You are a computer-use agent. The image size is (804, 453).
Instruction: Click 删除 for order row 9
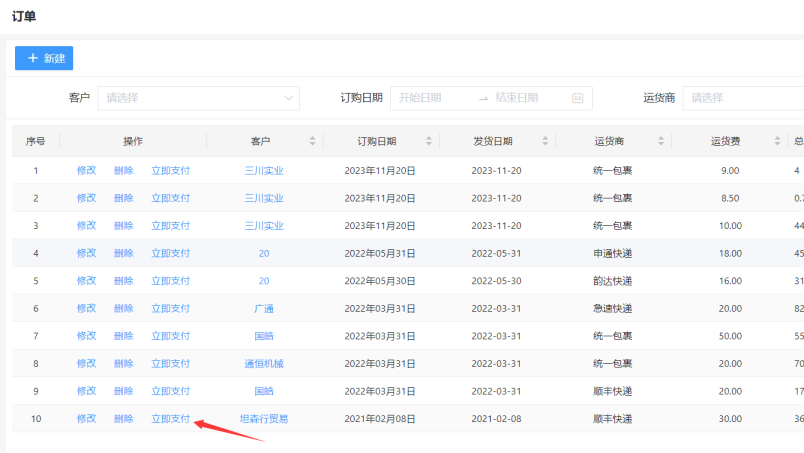point(123,391)
